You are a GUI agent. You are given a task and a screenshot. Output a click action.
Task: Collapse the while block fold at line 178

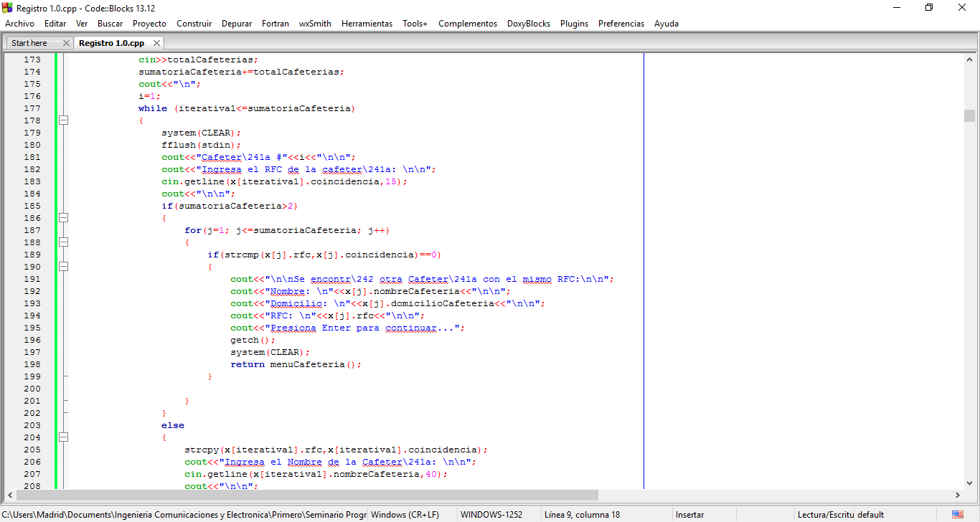[x=63, y=120]
